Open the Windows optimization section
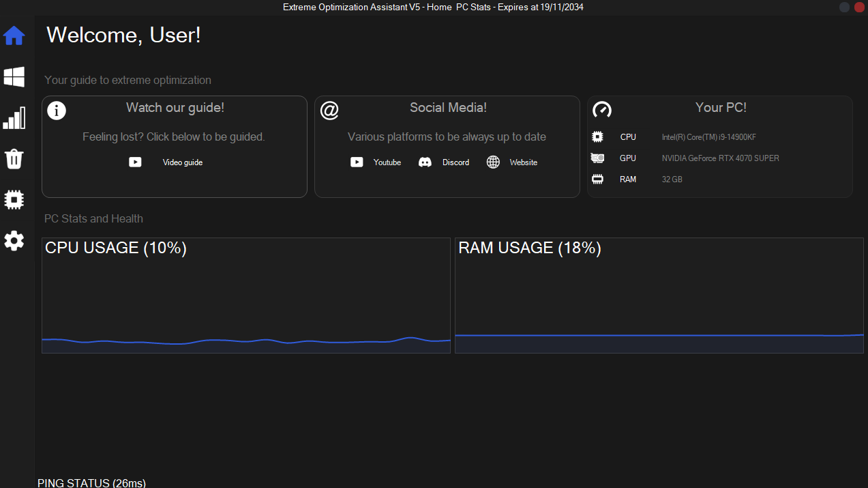Image resolution: width=868 pixels, height=488 pixels. pos(14,76)
